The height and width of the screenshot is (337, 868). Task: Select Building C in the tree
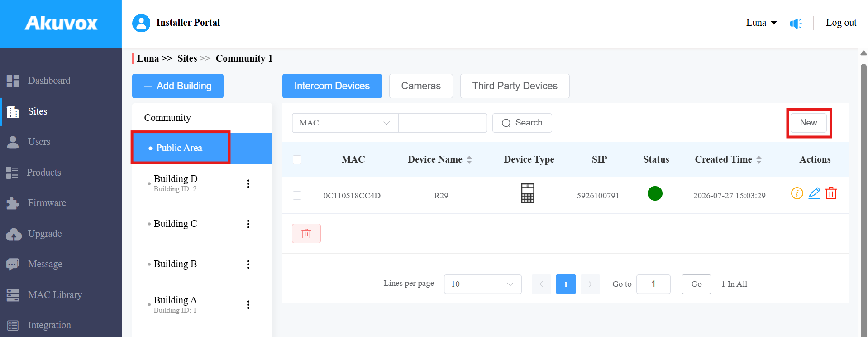[175, 224]
